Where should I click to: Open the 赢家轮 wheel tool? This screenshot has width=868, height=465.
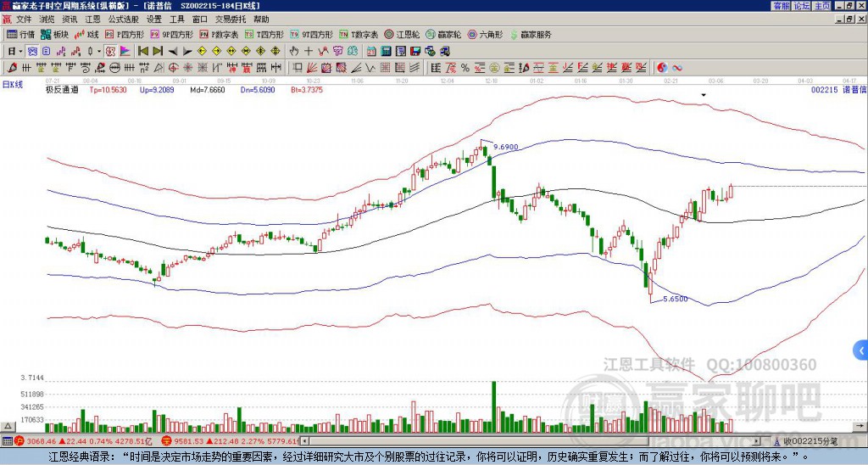point(443,34)
